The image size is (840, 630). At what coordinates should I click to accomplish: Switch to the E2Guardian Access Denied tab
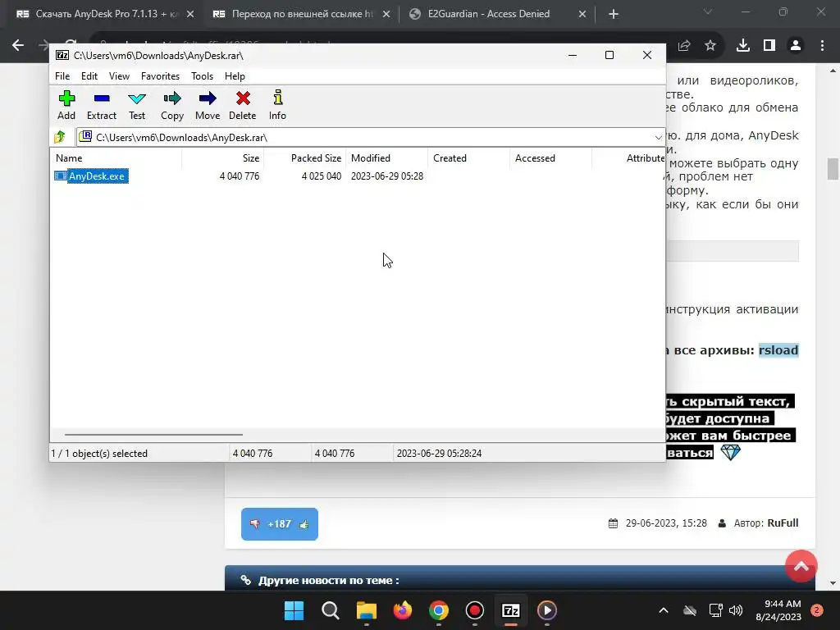click(489, 14)
